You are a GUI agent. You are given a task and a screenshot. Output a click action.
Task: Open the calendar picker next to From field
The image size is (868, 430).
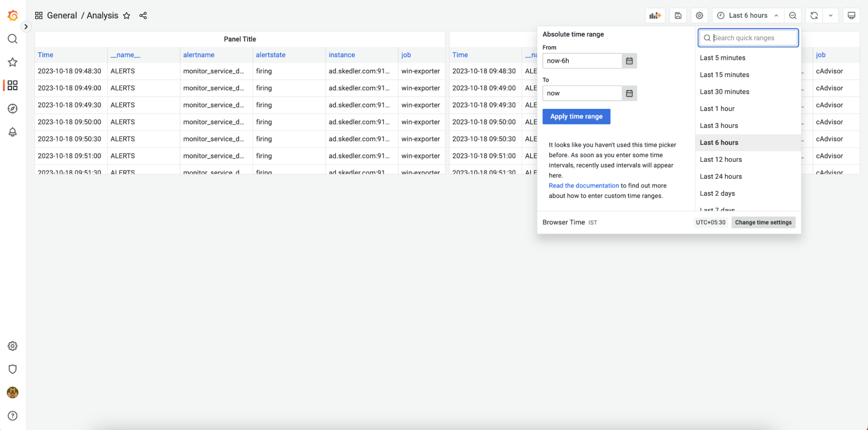click(629, 60)
